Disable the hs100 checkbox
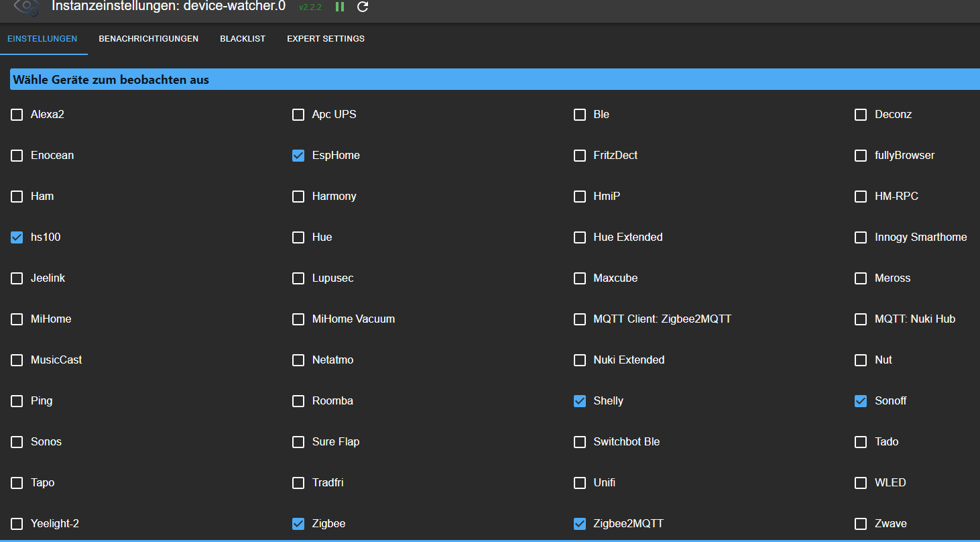This screenshot has width=980, height=542. click(17, 237)
